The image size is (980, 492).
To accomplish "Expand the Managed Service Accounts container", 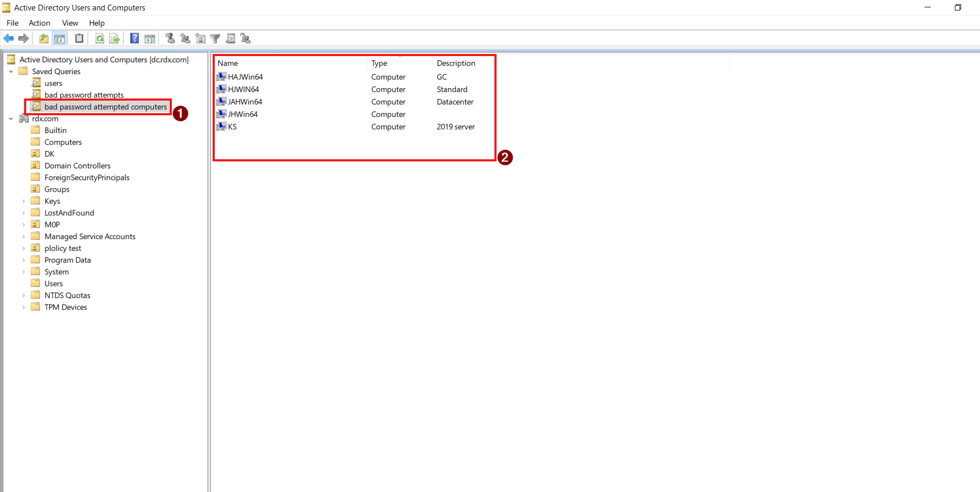I will tap(24, 236).
